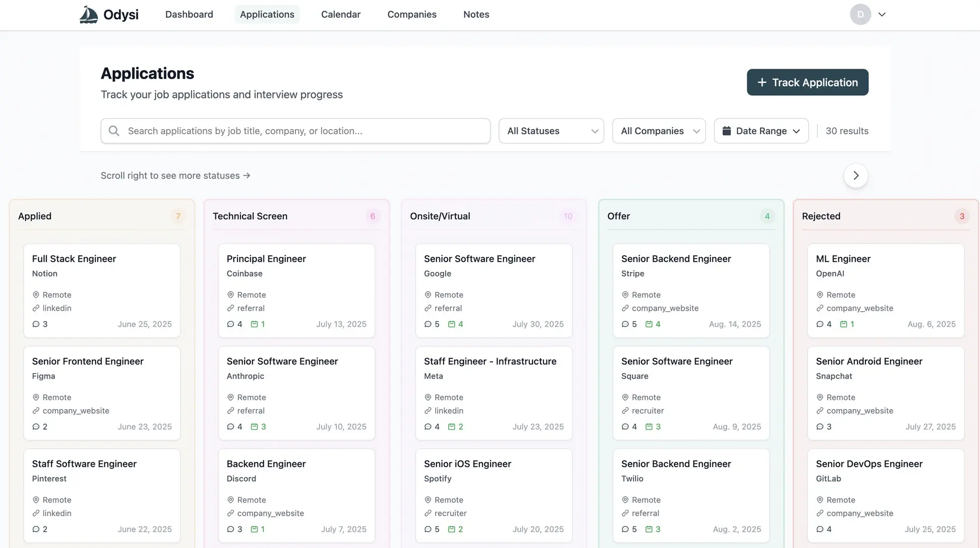Expand the user account menu chevron
The height and width of the screenshot is (548, 980).
click(x=882, y=14)
